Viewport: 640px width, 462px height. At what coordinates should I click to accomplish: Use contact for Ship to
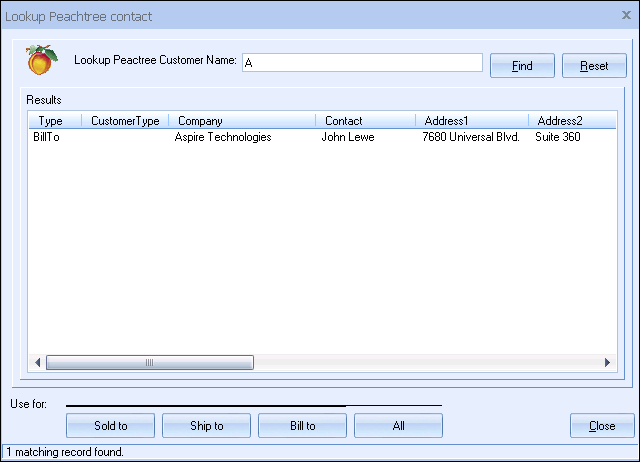[x=207, y=425]
